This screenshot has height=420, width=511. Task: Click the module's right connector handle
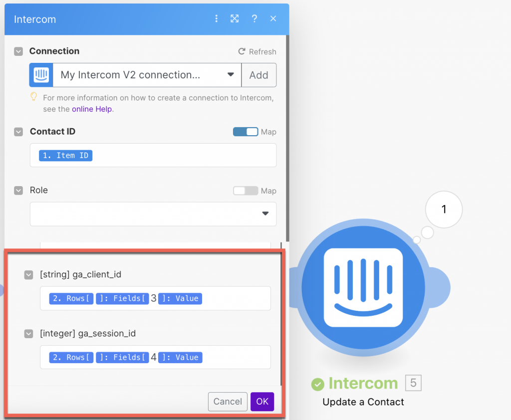click(440, 287)
